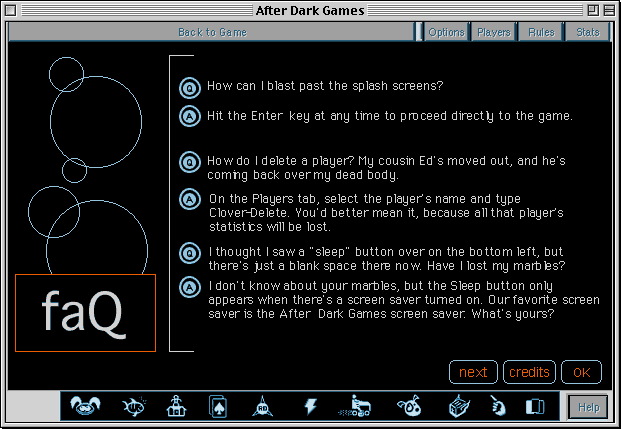Click the Help button
621x429 pixels.
point(588,407)
